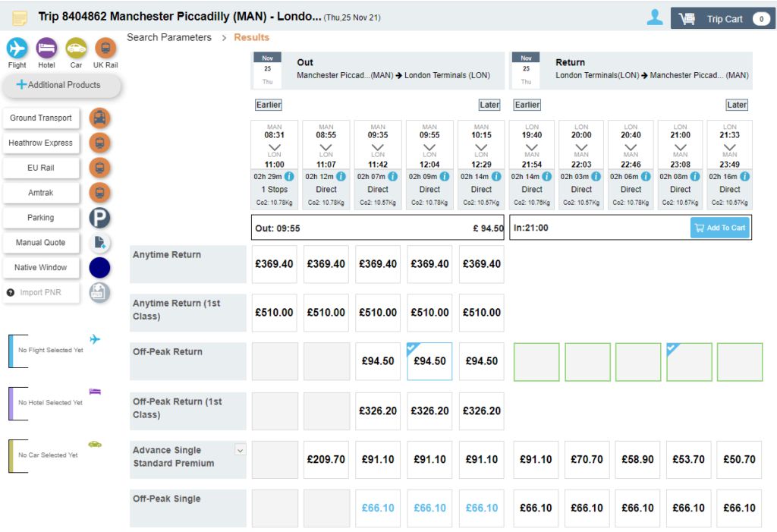Open the Trip Cart

pos(721,19)
